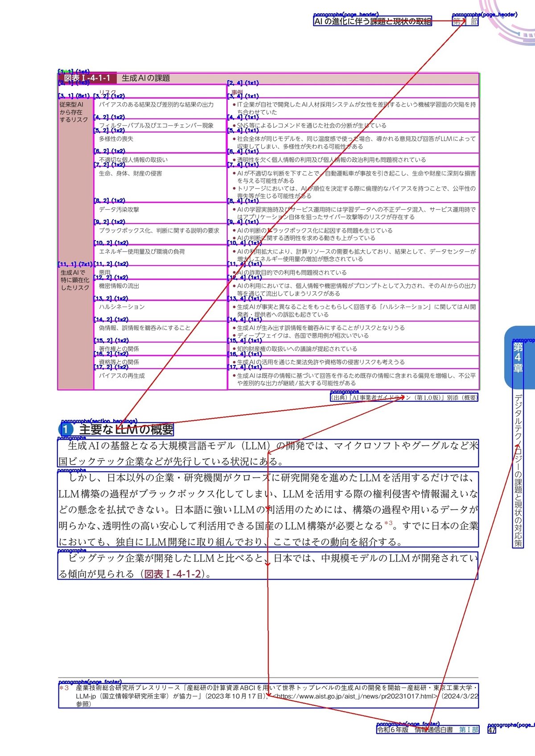Click the example starting '生成AIは既存の情報に基づいて'
Image resolution: width=535 pixels, height=756 pixels.
click(354, 380)
